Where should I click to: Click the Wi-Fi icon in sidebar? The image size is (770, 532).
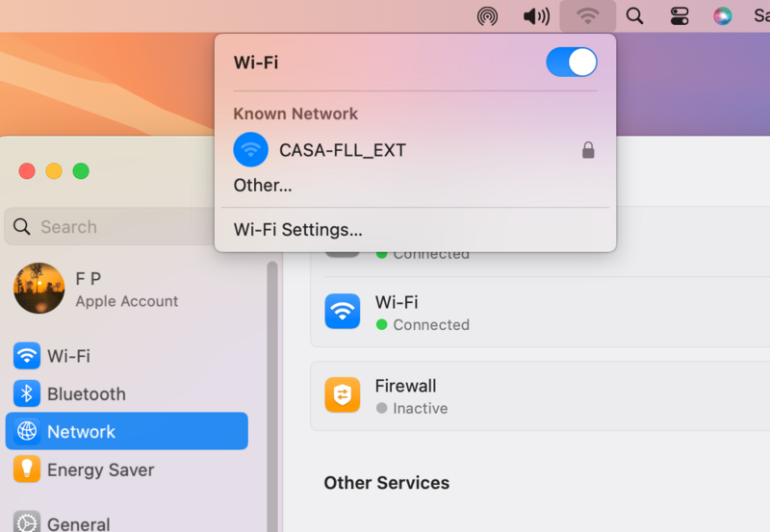coord(27,356)
